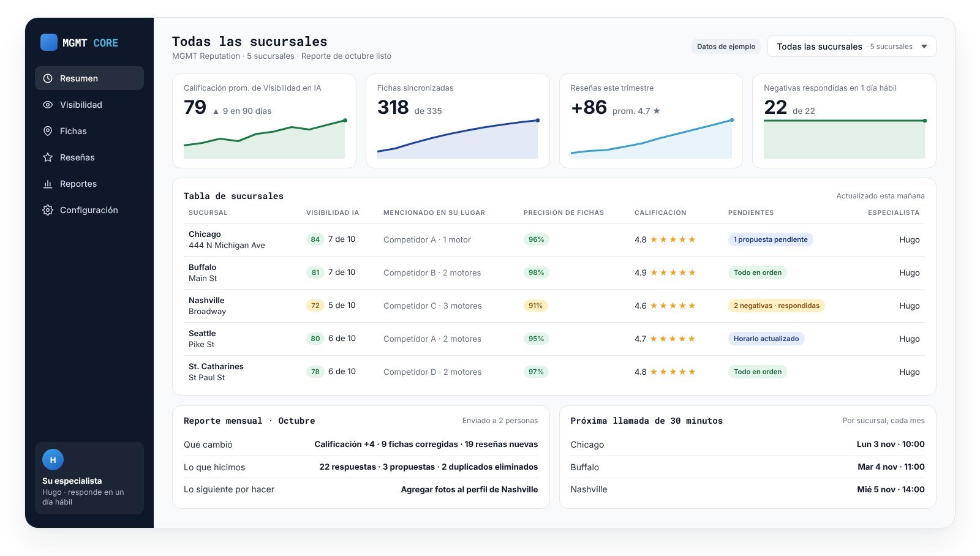This screenshot has width=980, height=556.
Task: Click the star icon for Reseñas
Action: click(48, 157)
